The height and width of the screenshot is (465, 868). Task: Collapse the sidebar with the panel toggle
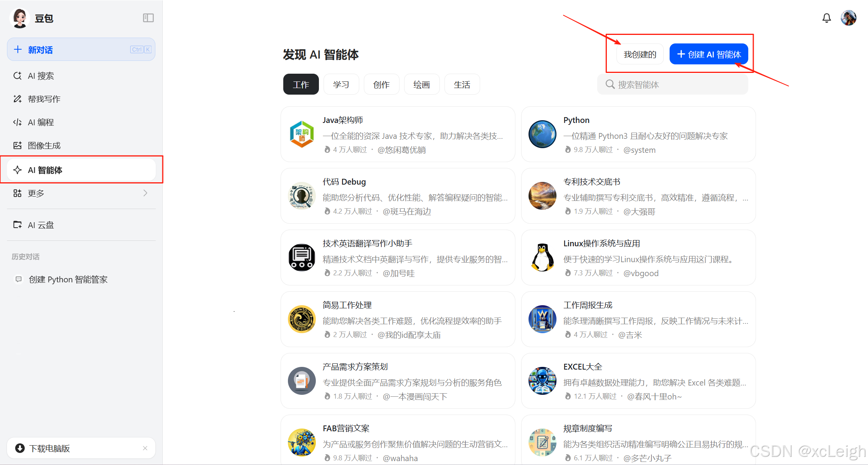(148, 18)
